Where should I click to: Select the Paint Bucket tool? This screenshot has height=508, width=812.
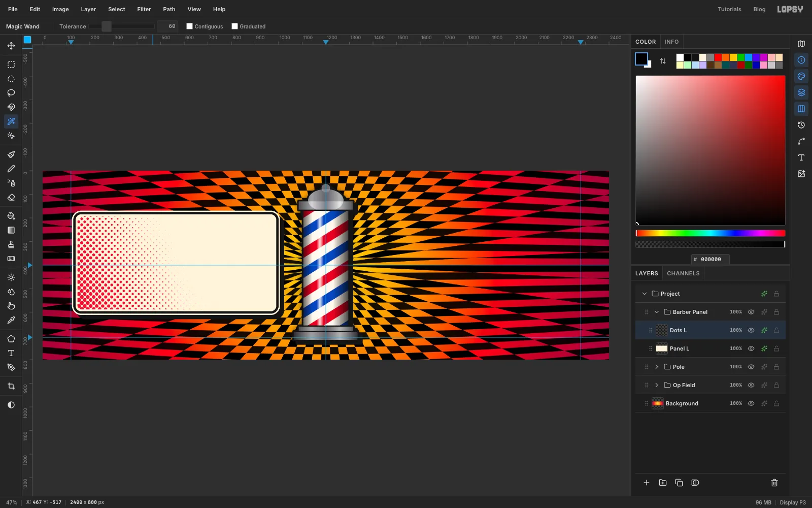click(11, 216)
